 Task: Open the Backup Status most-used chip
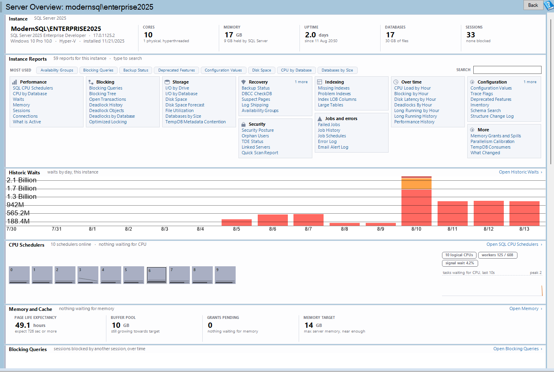click(x=136, y=70)
